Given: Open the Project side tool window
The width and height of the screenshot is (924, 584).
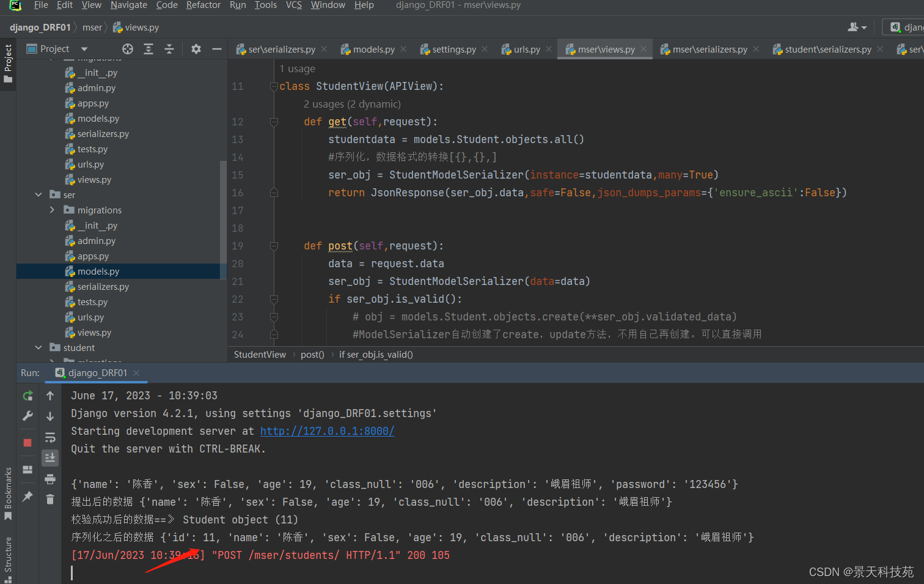Looking at the screenshot, I should pos(8,64).
